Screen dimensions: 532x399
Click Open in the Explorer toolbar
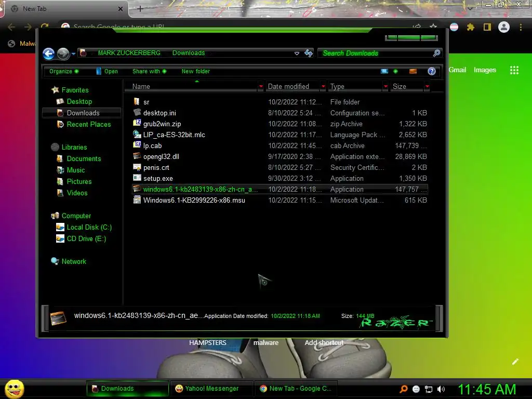[107, 71]
